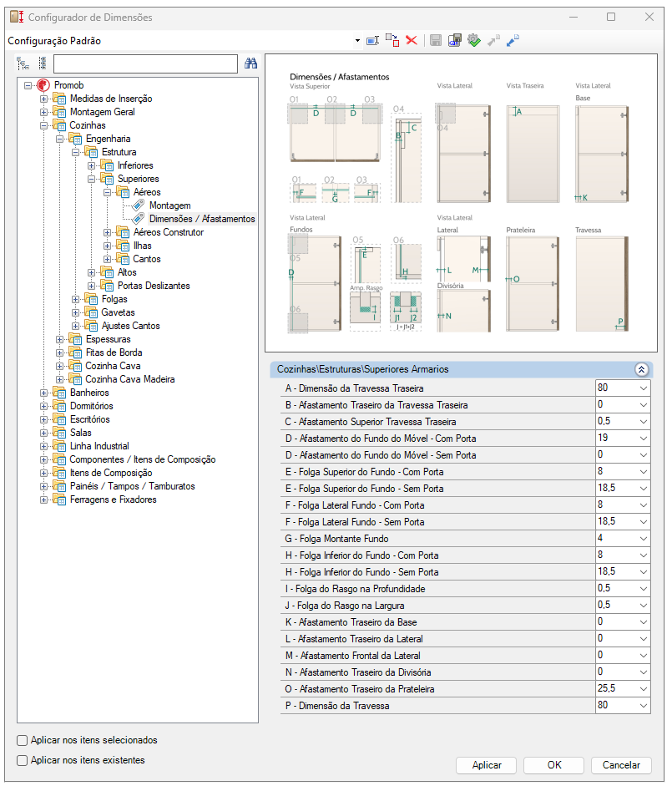672x786 pixels.
Task: Select Painéis / Tampos / Tamburatos item
Action: 132,486
